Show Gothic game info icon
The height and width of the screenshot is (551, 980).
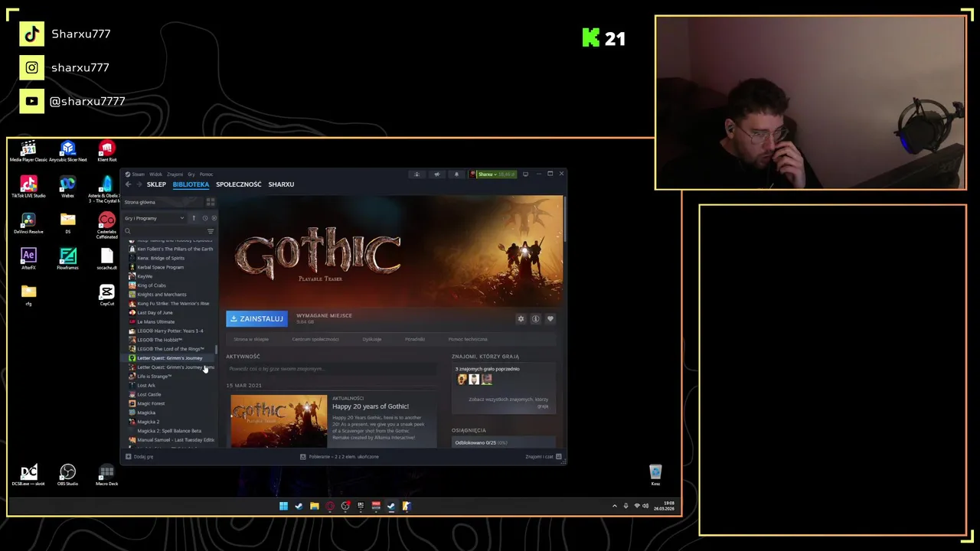point(535,319)
